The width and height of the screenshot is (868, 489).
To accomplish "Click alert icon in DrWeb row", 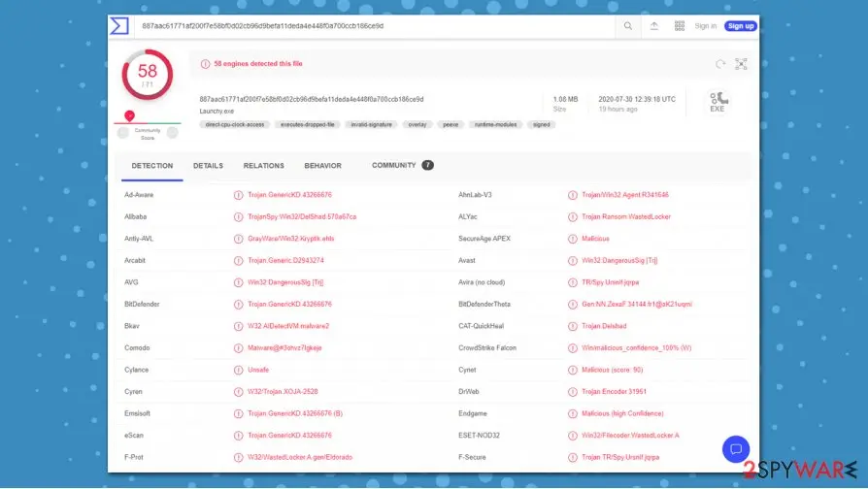I will click(x=573, y=392).
